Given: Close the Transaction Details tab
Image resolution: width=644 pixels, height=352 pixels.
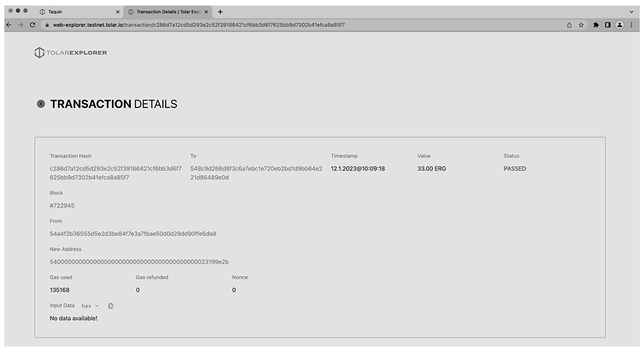Looking at the screenshot, I should pyautogui.click(x=206, y=12).
